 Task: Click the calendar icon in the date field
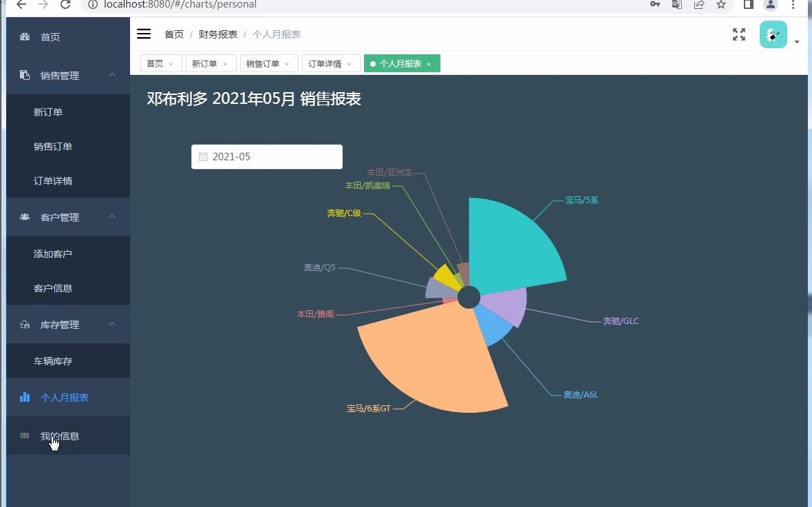(203, 157)
